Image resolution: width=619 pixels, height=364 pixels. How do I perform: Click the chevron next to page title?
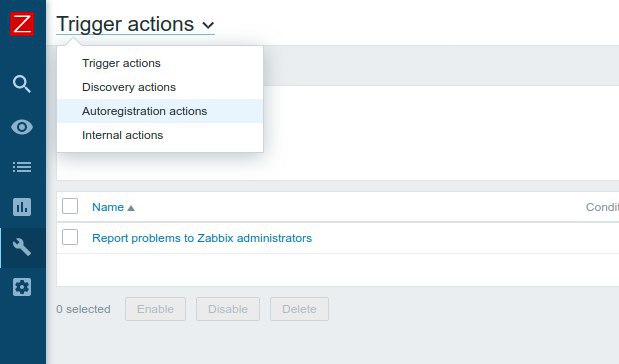tap(208, 25)
